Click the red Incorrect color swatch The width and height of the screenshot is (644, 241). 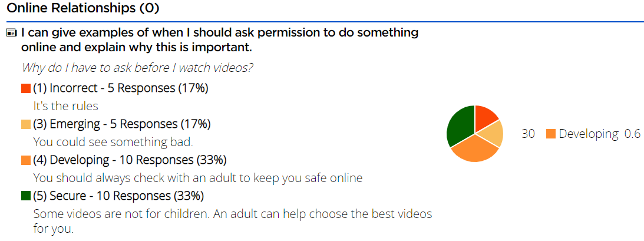(x=26, y=88)
